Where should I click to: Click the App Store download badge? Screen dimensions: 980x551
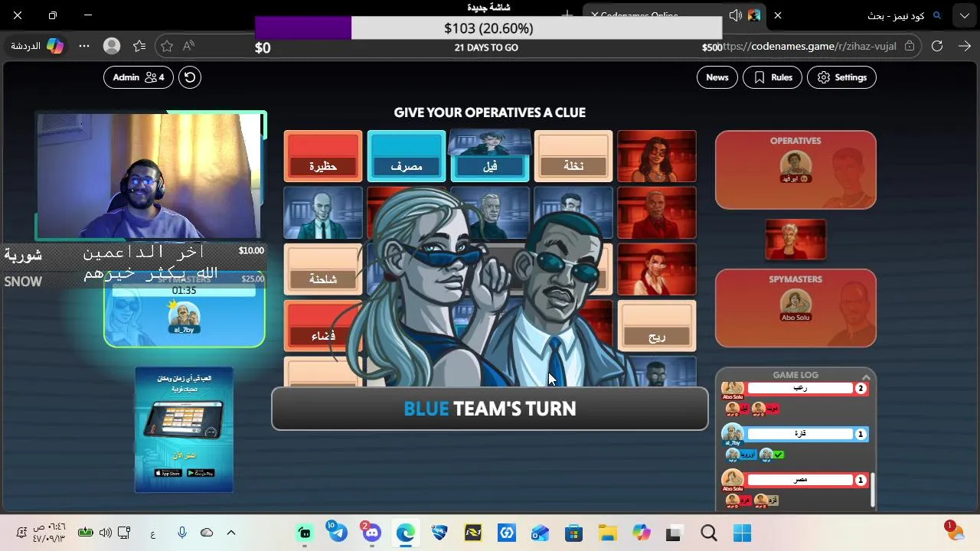pyautogui.click(x=168, y=473)
